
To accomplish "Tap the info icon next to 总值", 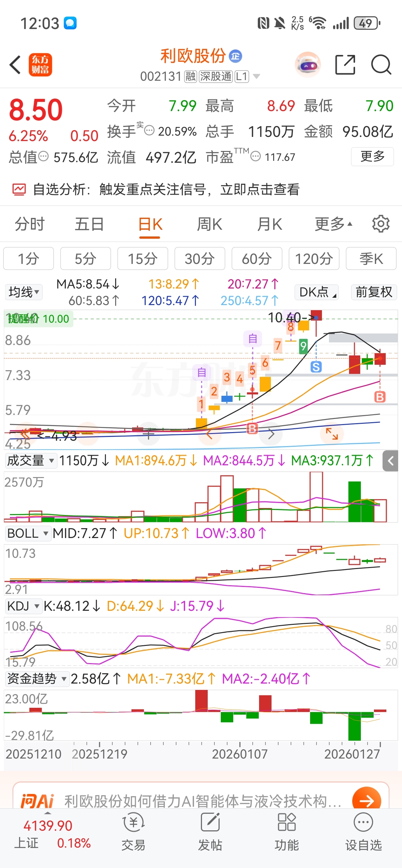I will click(43, 156).
